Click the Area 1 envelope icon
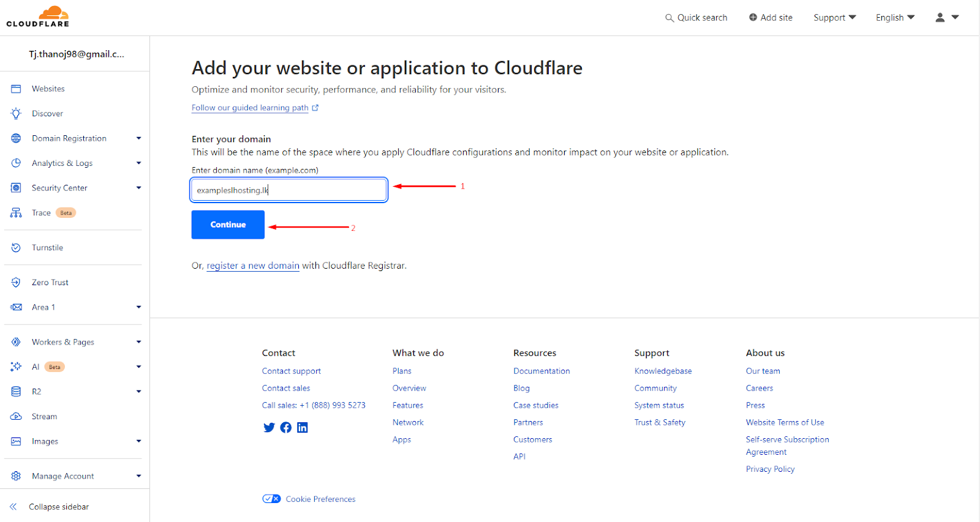Image resolution: width=980 pixels, height=522 pixels. click(16, 307)
